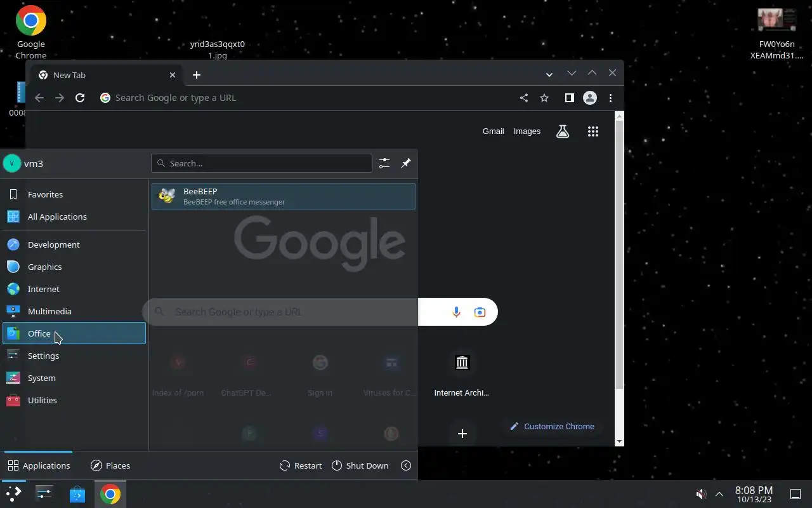Open Chrome tab search dropdown

pos(549,75)
